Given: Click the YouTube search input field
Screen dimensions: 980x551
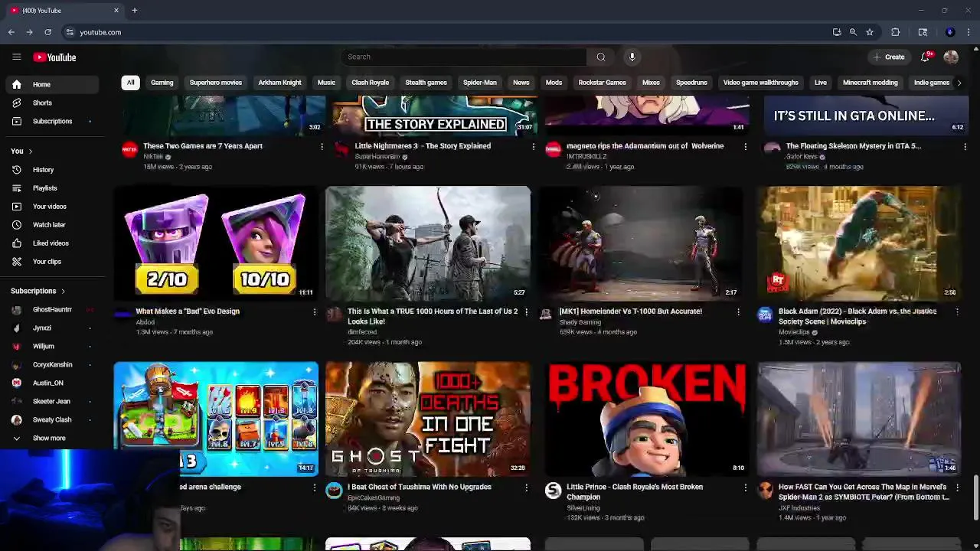Looking at the screenshot, I should [x=463, y=57].
